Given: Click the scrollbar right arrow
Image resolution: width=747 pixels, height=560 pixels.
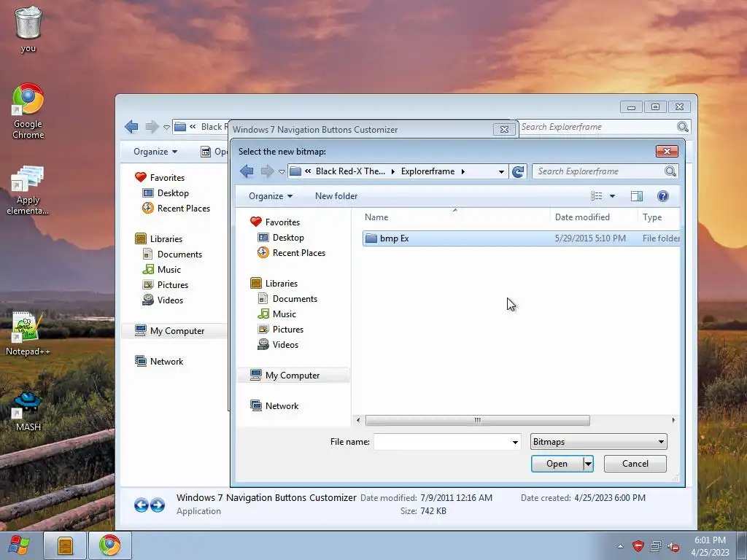Looking at the screenshot, I should [x=673, y=420].
